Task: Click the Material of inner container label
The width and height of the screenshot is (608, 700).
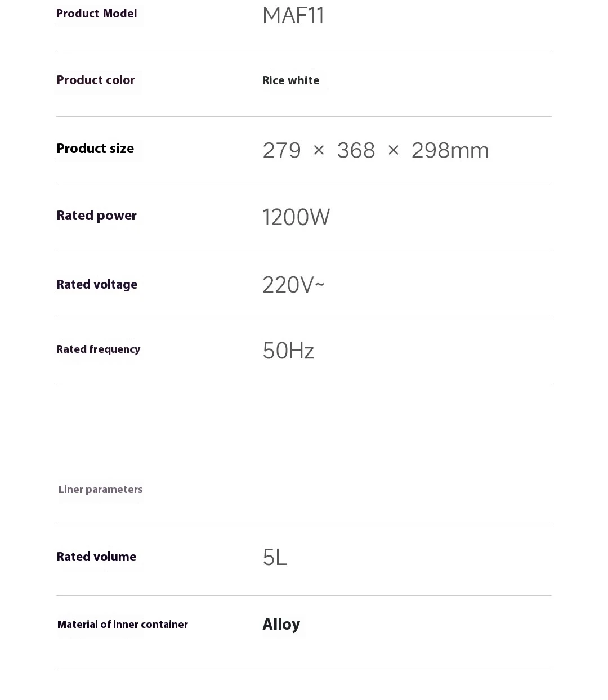Action: pyautogui.click(x=123, y=625)
